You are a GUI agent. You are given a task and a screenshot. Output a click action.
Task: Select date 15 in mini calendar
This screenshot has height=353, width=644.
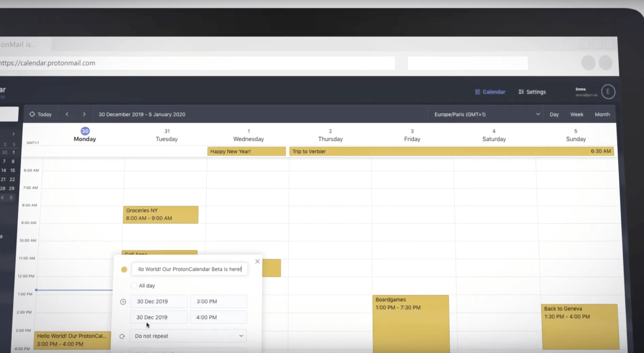coord(12,170)
